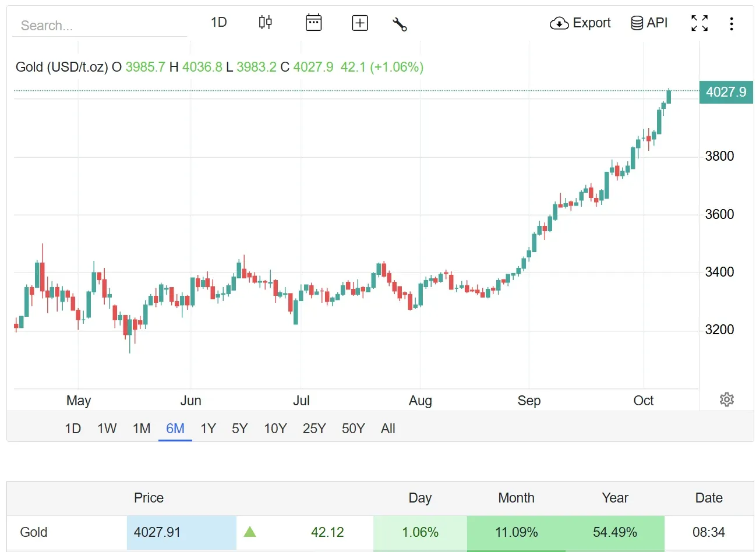Select the 1W time range
Image resolution: width=756 pixels, height=552 pixels.
coord(107,429)
